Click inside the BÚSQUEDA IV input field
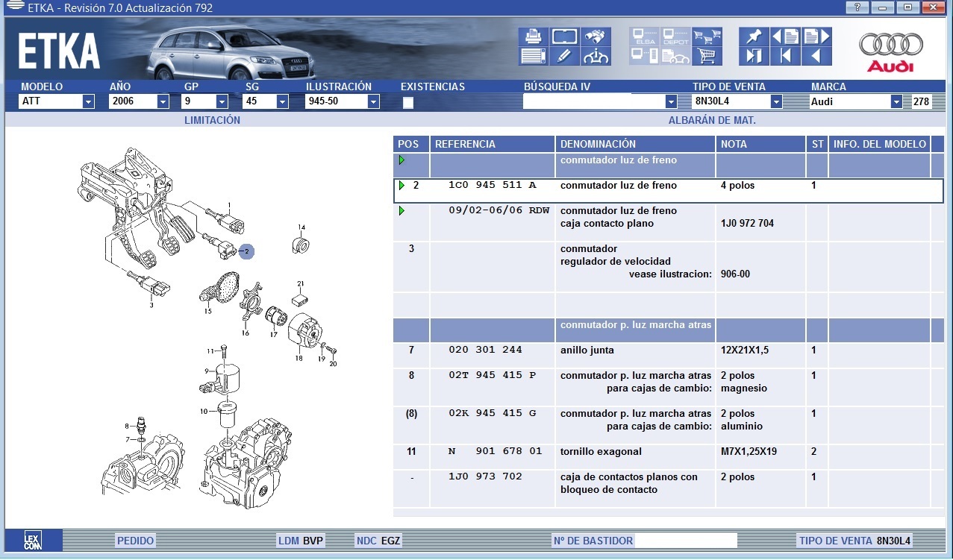Viewport: 953px width, 560px height. (593, 101)
